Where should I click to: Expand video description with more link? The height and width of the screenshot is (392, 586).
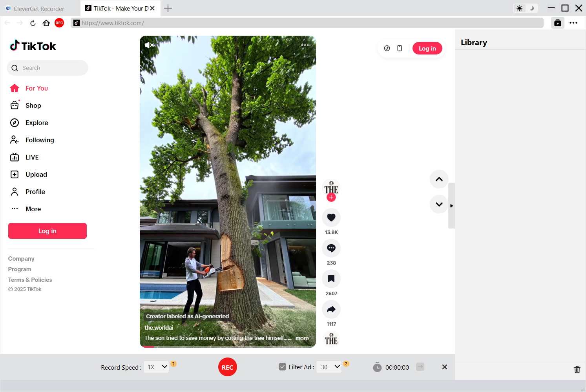tap(302, 338)
